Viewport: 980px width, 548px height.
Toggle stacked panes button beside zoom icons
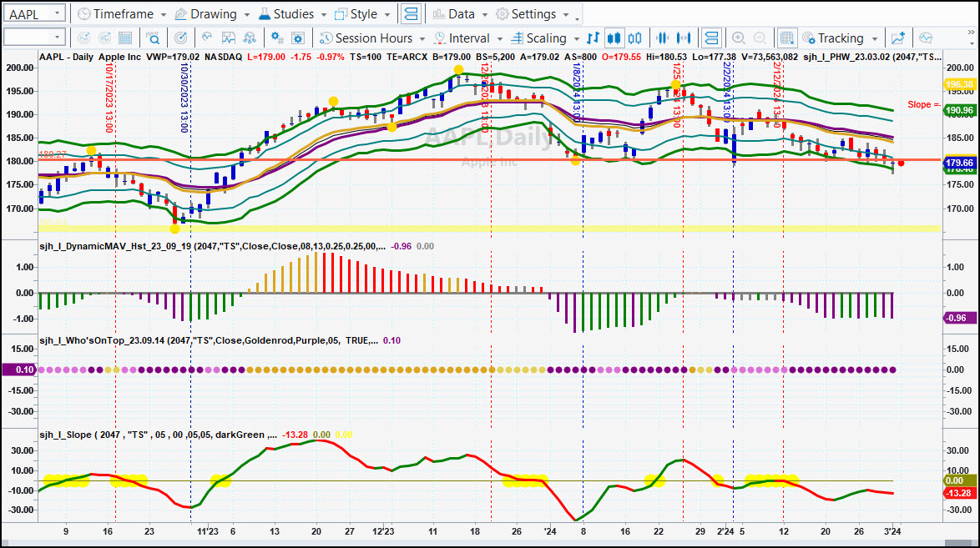[711, 38]
